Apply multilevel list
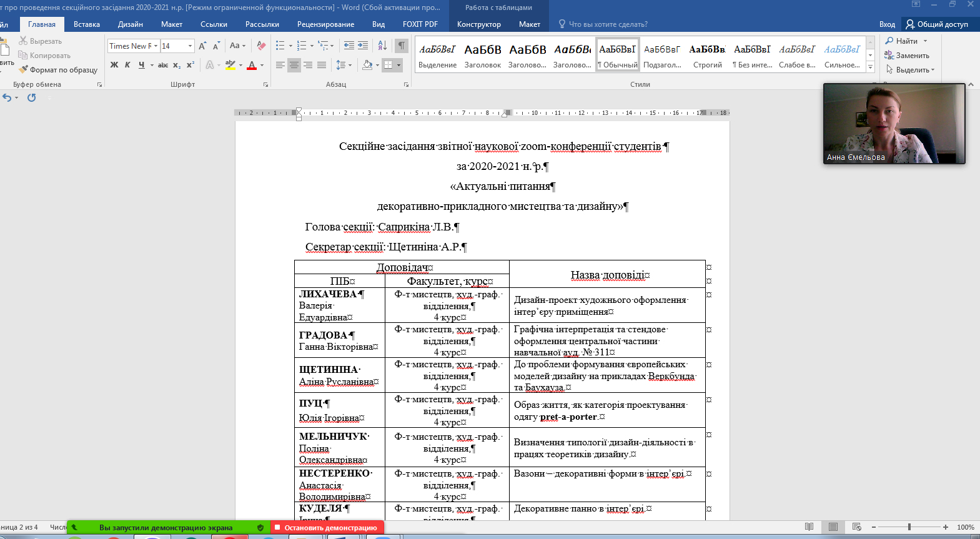 point(323,46)
